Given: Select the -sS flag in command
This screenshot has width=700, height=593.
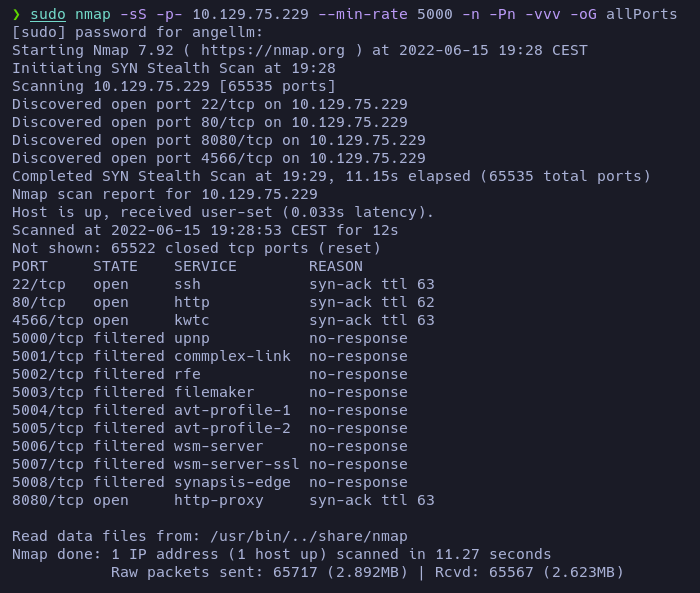Looking at the screenshot, I should click(133, 14).
